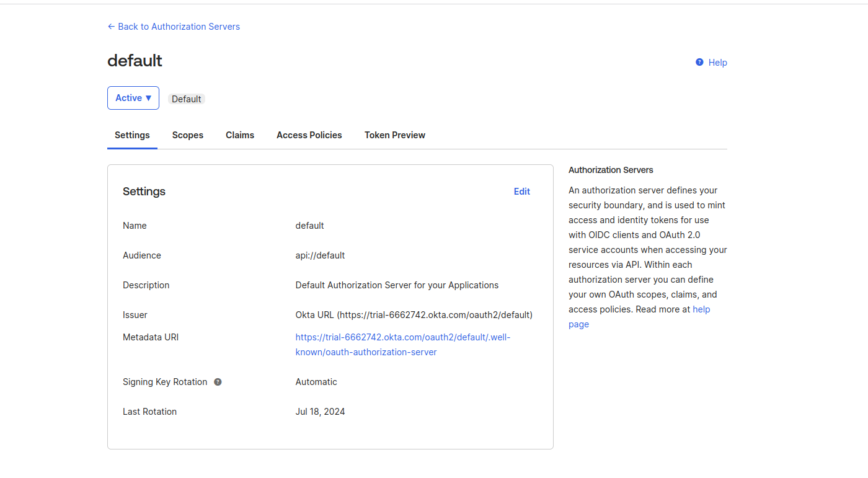The width and height of the screenshot is (868, 478).
Task: Click the 'default' page heading
Action: pyautogui.click(x=135, y=61)
